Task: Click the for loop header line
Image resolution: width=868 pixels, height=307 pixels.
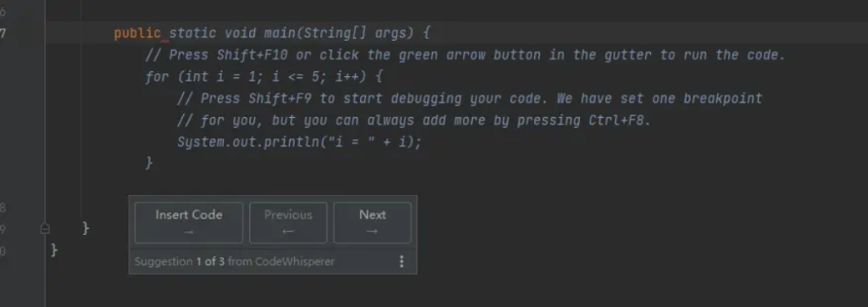Action: [264, 76]
